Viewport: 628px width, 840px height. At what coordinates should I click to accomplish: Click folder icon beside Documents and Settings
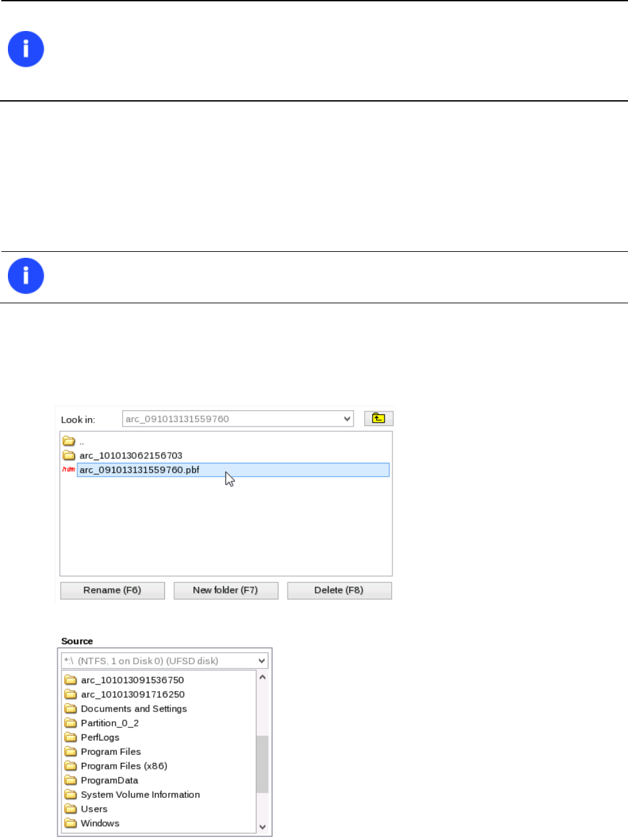tap(71, 708)
